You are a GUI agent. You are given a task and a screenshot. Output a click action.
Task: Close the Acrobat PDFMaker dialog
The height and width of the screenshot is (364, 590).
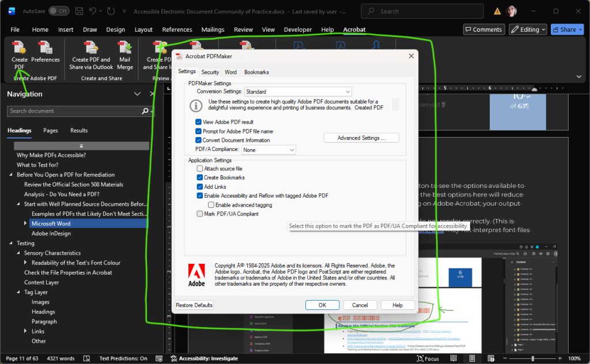click(411, 56)
